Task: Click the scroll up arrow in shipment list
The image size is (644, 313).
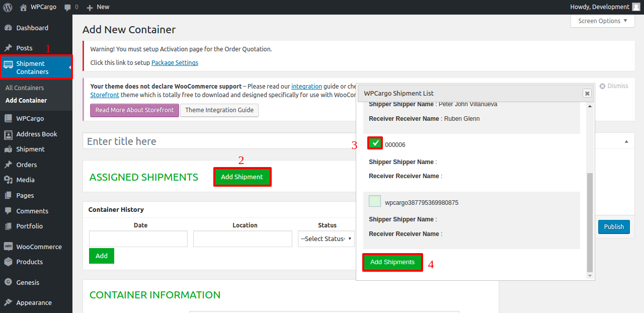Action: [590, 106]
